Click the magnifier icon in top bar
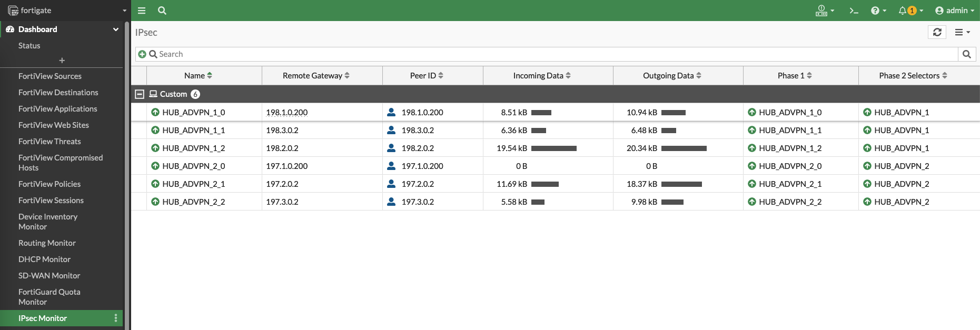This screenshot has height=330, width=980. point(162,11)
